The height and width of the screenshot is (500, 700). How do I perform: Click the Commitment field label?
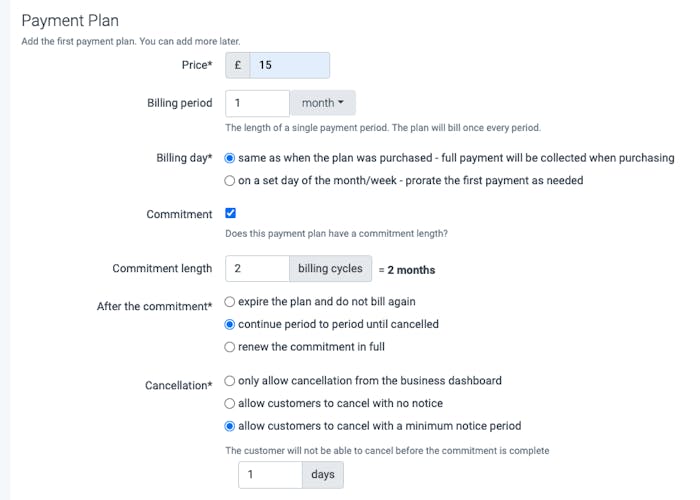coord(179,214)
